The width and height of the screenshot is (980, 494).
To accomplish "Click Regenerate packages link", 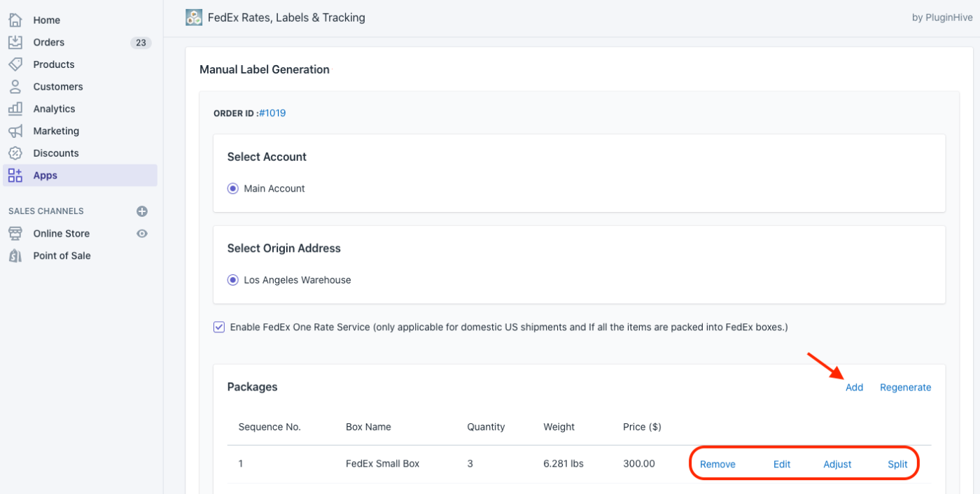I will [x=905, y=387].
